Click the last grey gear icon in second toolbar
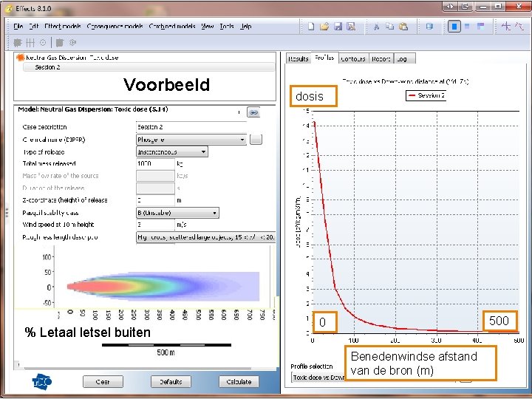Image resolution: width=532 pixels, height=399 pixels. tap(72, 43)
